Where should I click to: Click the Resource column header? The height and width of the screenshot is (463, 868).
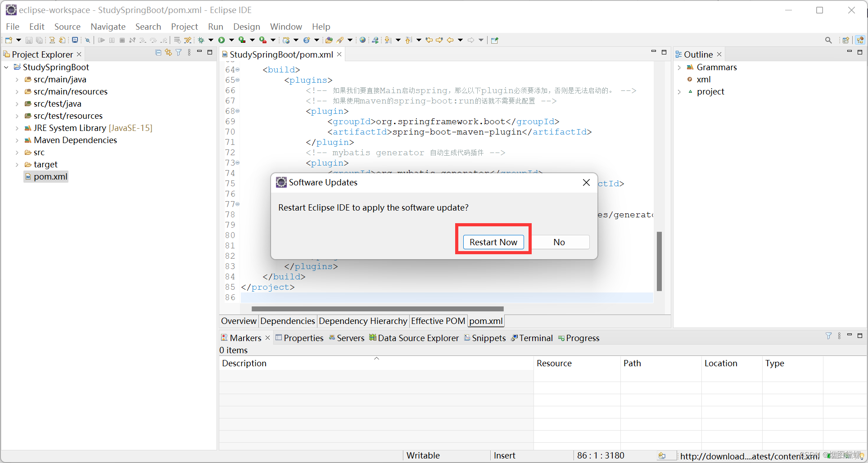[577, 363]
